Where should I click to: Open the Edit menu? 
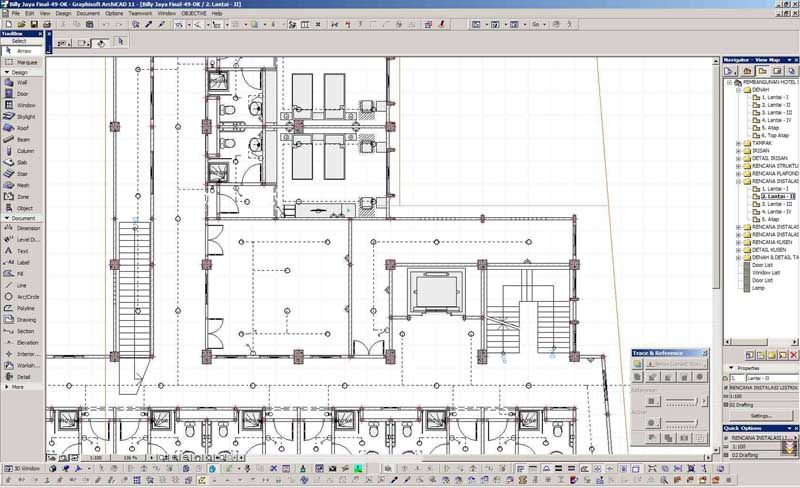point(30,13)
